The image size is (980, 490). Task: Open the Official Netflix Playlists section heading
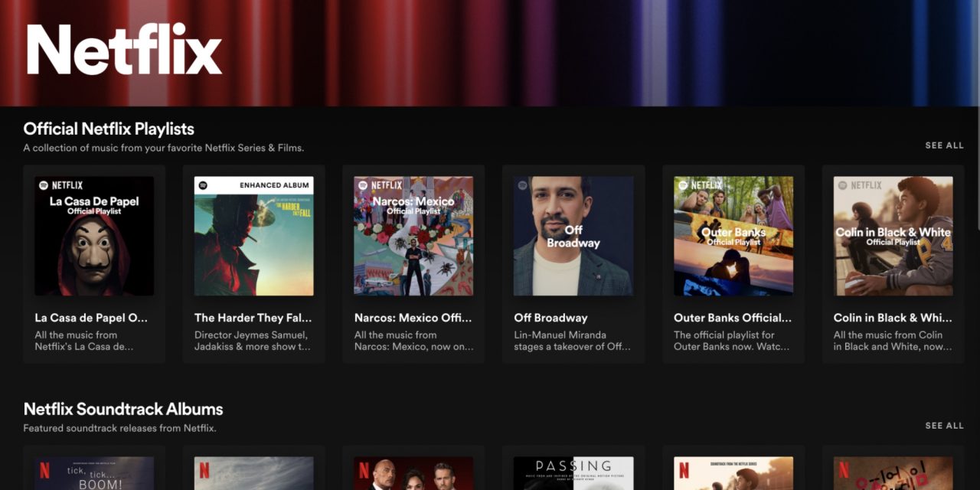tap(109, 129)
